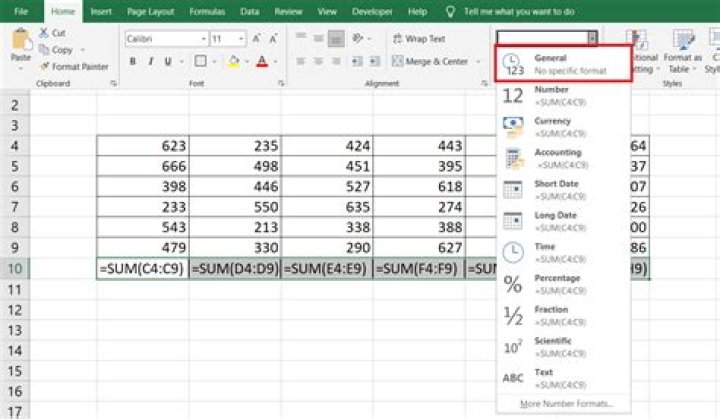720x419 pixels.
Task: Open More Number Formats link
Action: point(566,404)
